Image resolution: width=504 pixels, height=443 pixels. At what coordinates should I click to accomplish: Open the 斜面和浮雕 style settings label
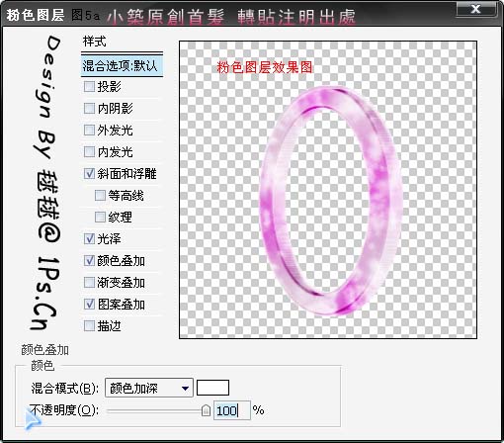pyautogui.click(x=126, y=174)
